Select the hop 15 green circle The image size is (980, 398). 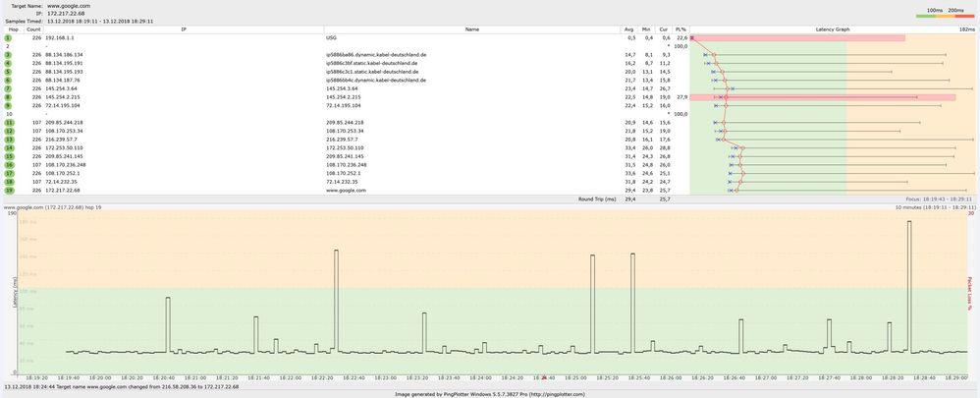click(x=8, y=156)
